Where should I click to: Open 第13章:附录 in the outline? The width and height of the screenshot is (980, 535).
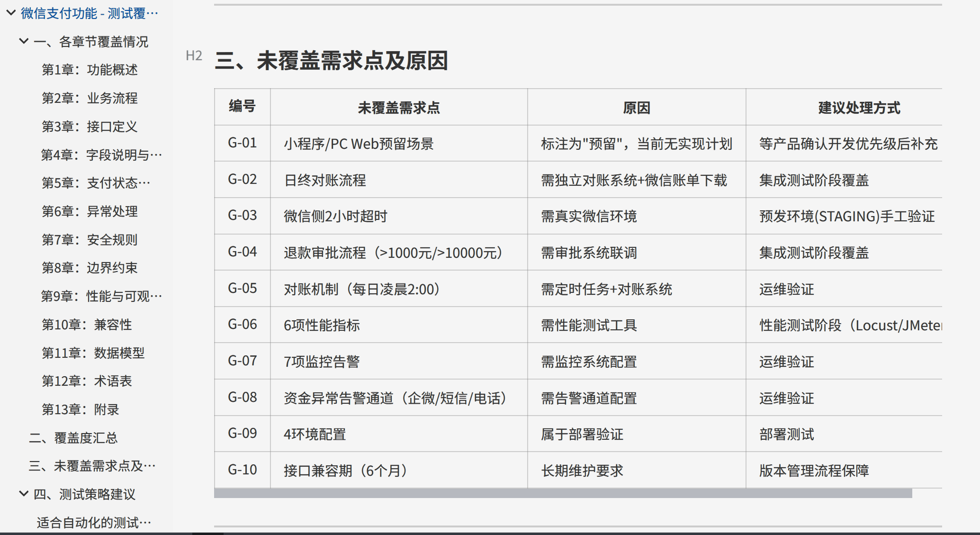tap(81, 409)
